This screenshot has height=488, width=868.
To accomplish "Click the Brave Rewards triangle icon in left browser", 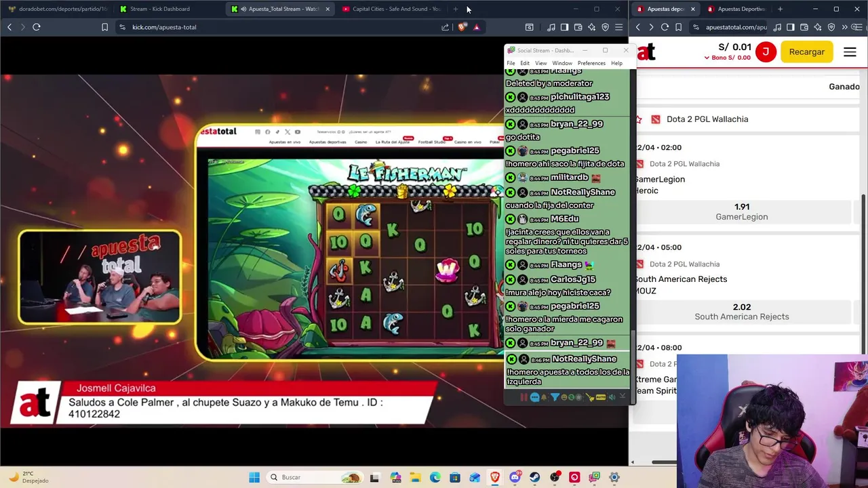I will [x=477, y=27].
